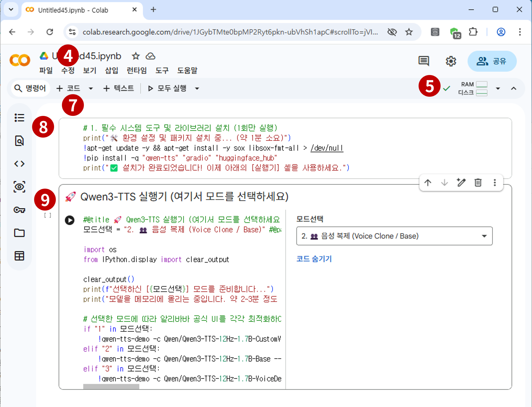This screenshot has width=532, height=407.
Task: Click the RAM and disk usage indicator
Action: coord(473,88)
